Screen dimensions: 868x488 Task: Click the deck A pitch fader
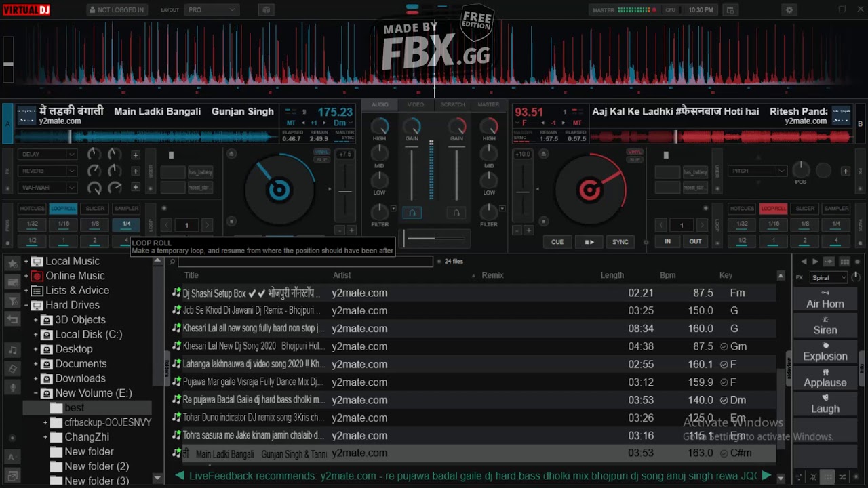click(x=346, y=192)
